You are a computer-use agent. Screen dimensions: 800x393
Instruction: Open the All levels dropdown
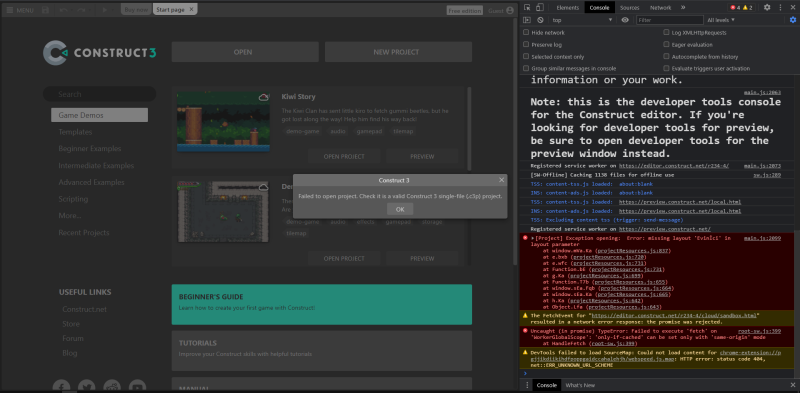tap(721, 20)
